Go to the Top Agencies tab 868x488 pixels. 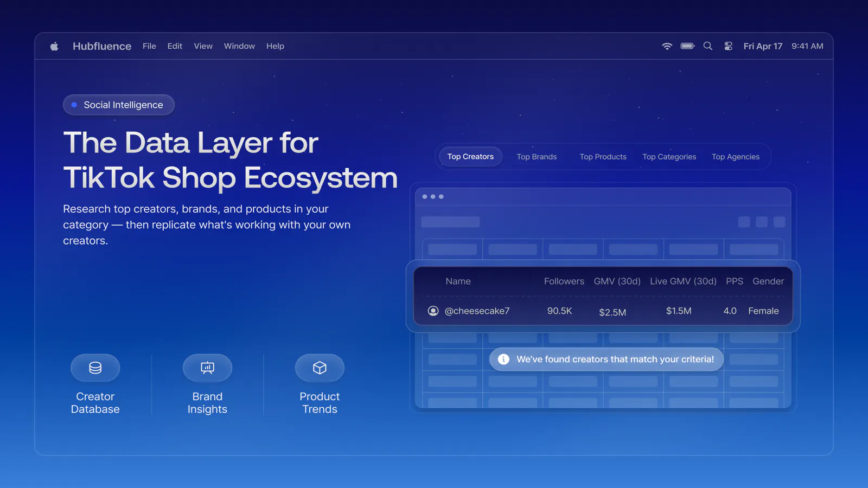coord(736,157)
